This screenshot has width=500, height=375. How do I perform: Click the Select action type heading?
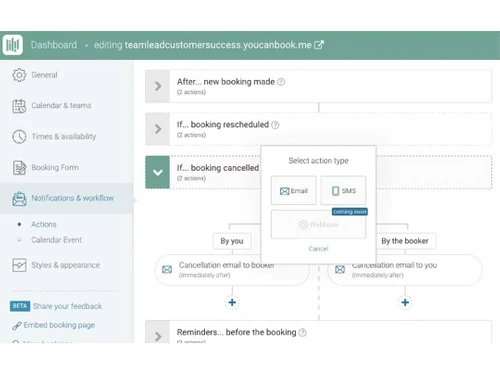[x=318, y=161]
